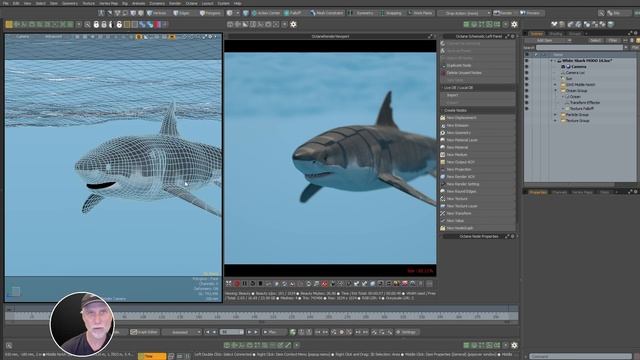Collapse the White Shark MODO scene node
Image resolution: width=640 pixels, height=360 pixels.
(551, 60)
